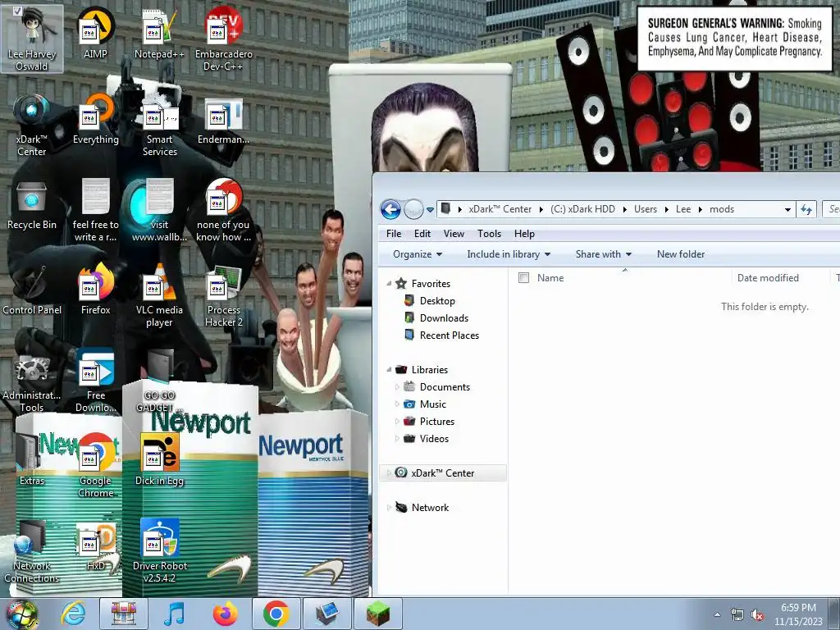Click the New folder button
840x630 pixels.
pos(680,254)
